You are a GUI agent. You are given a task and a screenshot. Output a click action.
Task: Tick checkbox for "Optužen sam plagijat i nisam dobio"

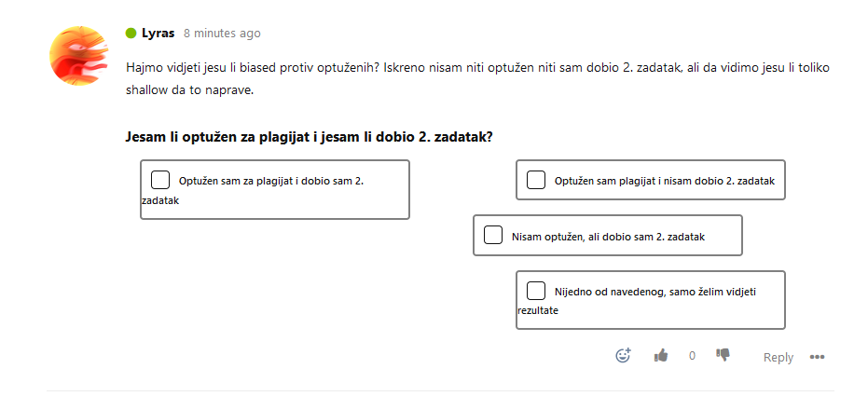pos(536,181)
